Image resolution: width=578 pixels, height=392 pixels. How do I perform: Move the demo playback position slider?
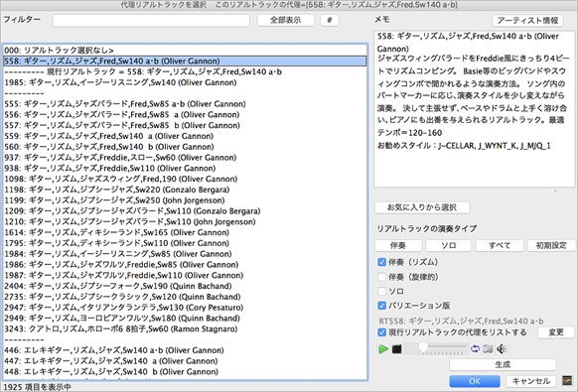[x=423, y=347]
